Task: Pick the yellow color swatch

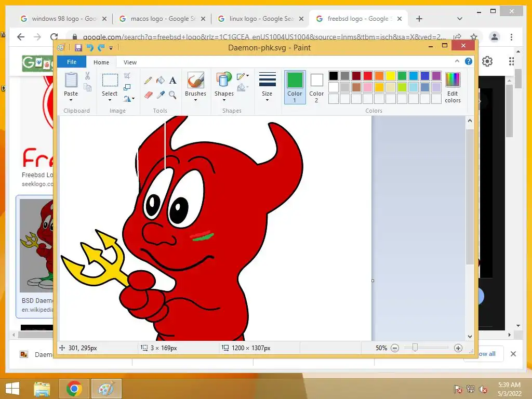Action: [391, 76]
